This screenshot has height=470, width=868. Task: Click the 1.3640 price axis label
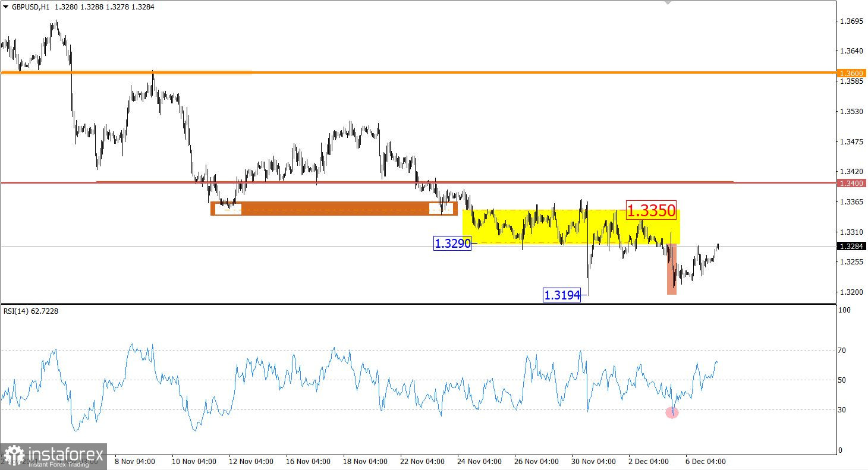point(850,51)
